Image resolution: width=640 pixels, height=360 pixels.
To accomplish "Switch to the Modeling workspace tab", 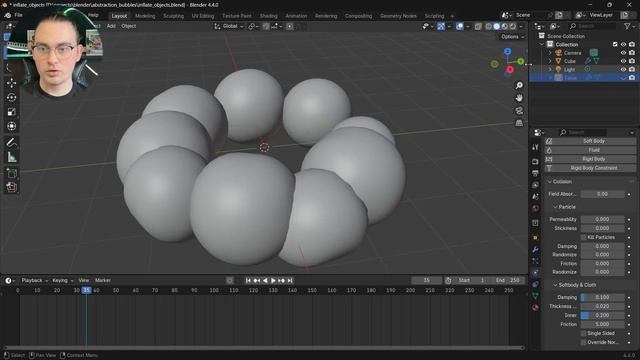I will click(145, 16).
